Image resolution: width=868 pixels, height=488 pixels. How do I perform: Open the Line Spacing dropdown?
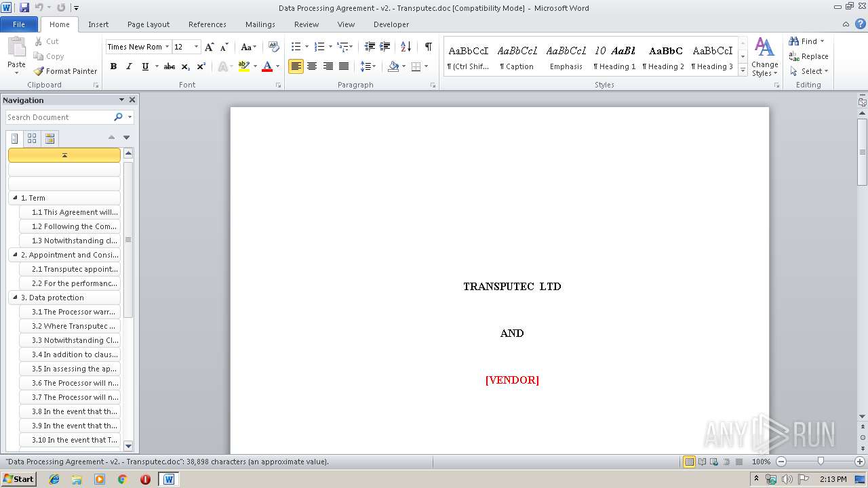point(368,66)
